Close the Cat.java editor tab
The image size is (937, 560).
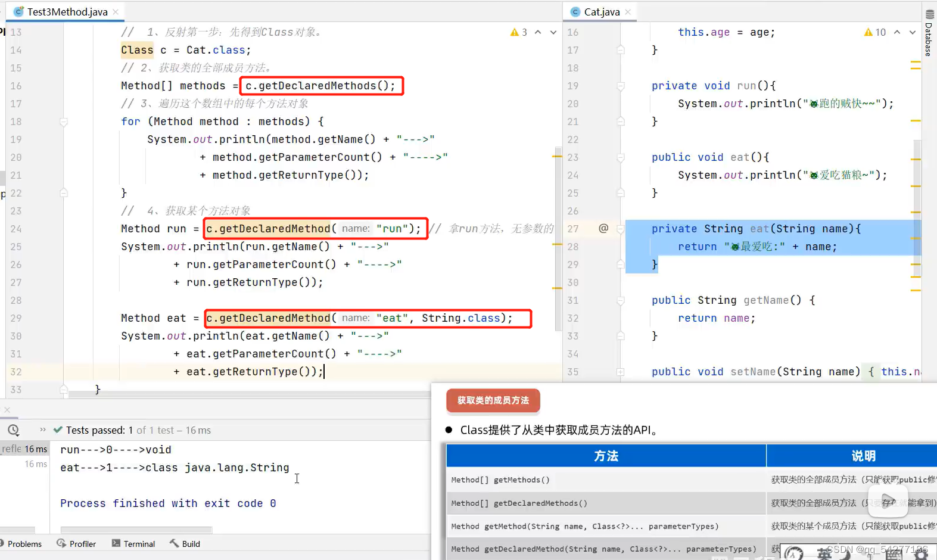(x=628, y=12)
